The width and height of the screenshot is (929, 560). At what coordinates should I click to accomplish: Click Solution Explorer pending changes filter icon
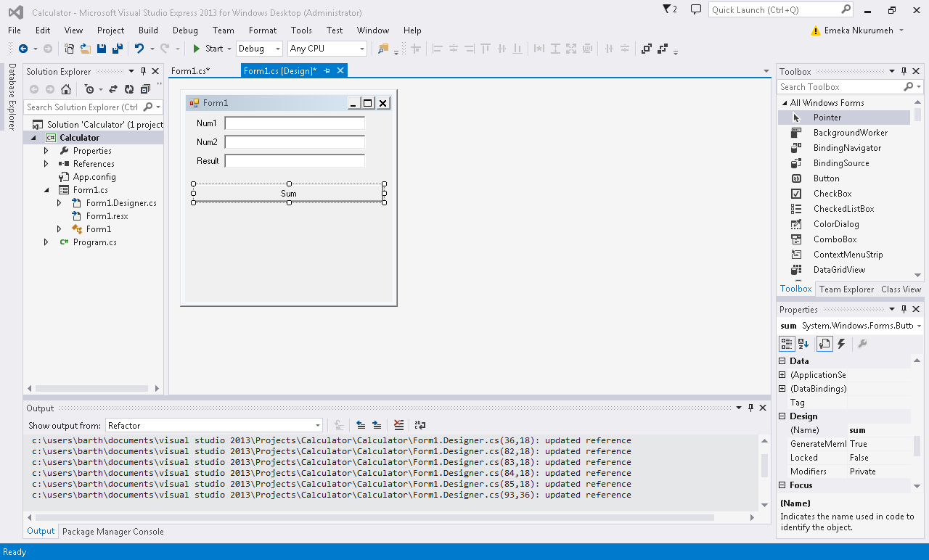pos(89,89)
